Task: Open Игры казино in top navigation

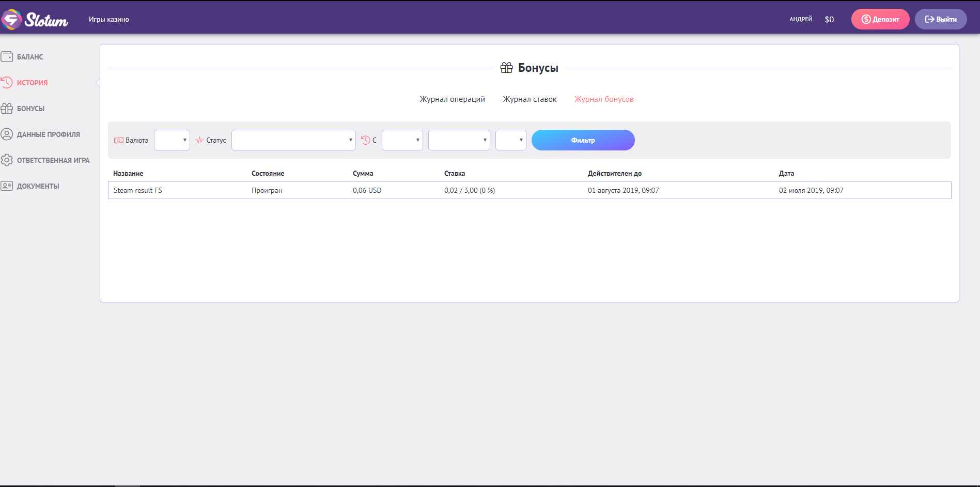Action: click(x=109, y=20)
